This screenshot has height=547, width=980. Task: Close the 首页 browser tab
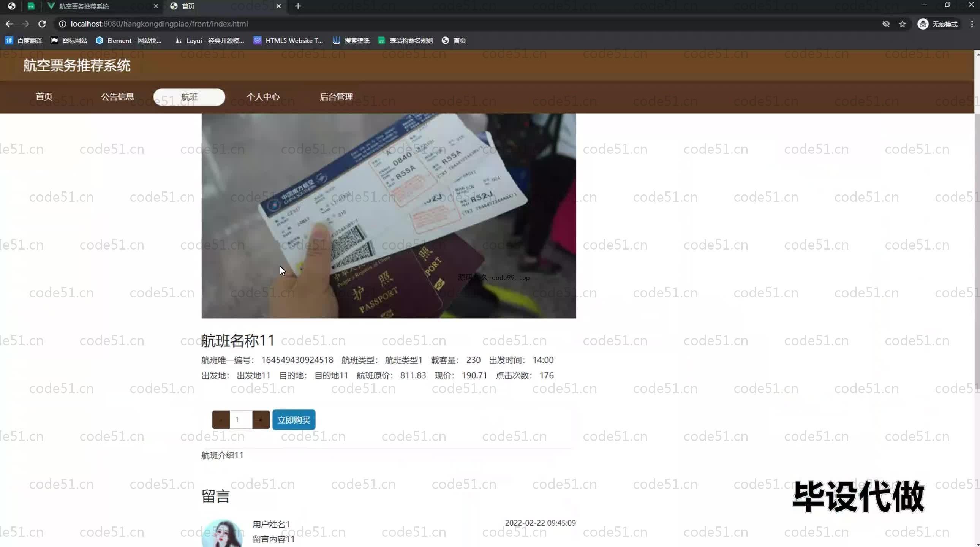click(278, 6)
